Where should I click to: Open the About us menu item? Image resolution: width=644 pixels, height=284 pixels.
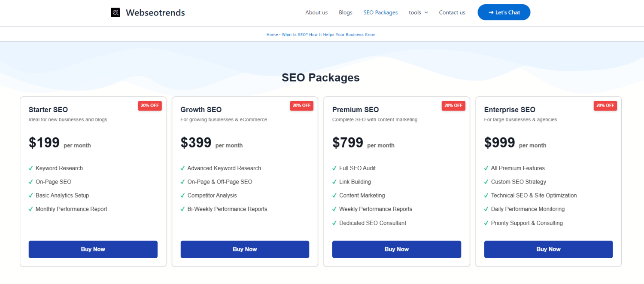pyautogui.click(x=316, y=12)
